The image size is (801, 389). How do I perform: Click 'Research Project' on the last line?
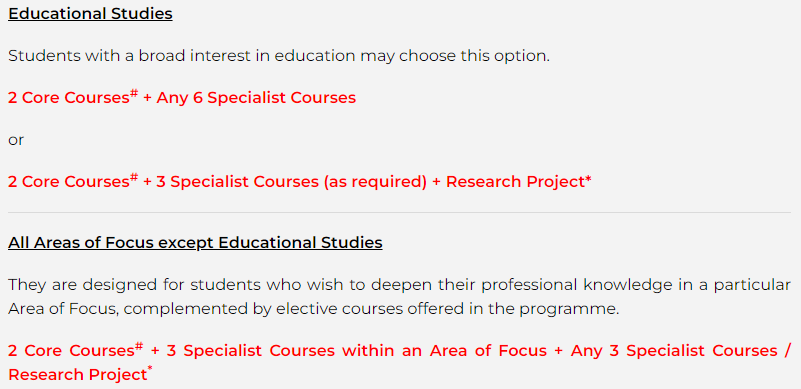click(x=78, y=375)
